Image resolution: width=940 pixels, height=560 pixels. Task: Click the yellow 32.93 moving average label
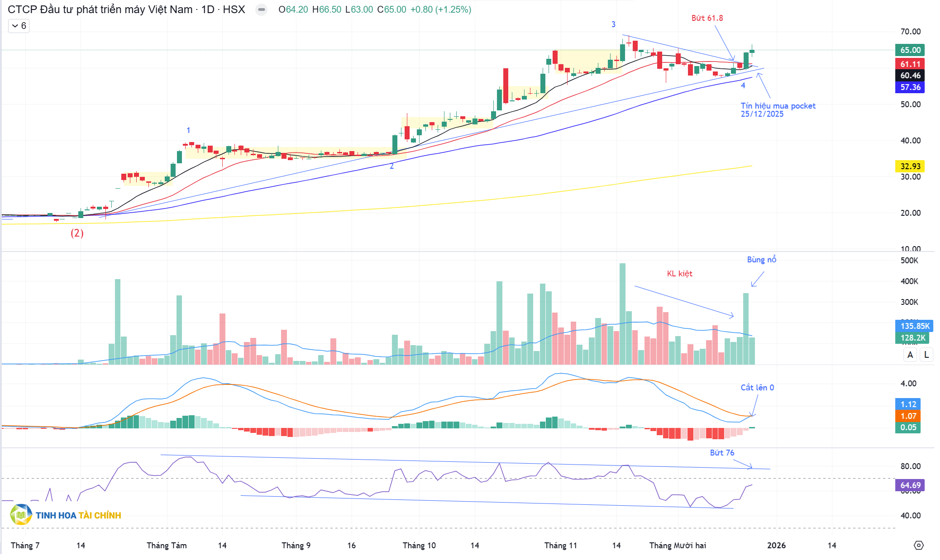(x=910, y=166)
